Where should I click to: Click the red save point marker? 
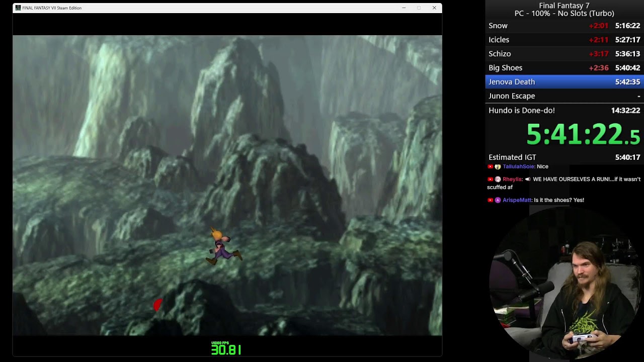(x=157, y=305)
